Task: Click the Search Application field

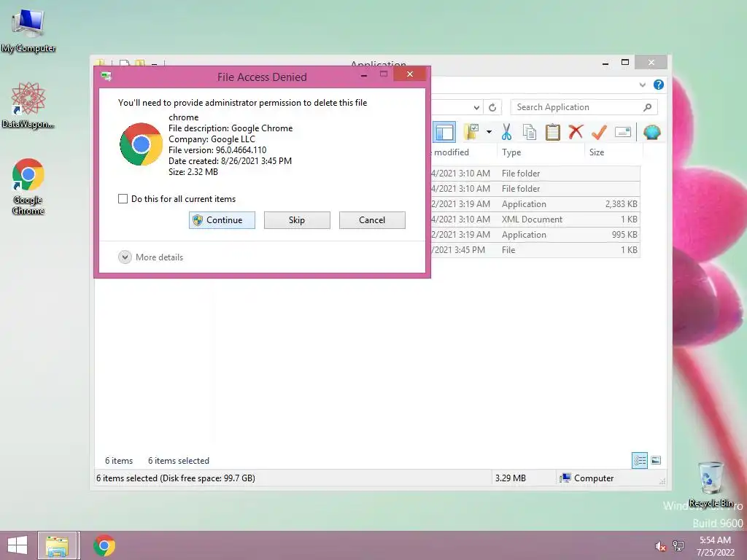Action: (x=584, y=107)
